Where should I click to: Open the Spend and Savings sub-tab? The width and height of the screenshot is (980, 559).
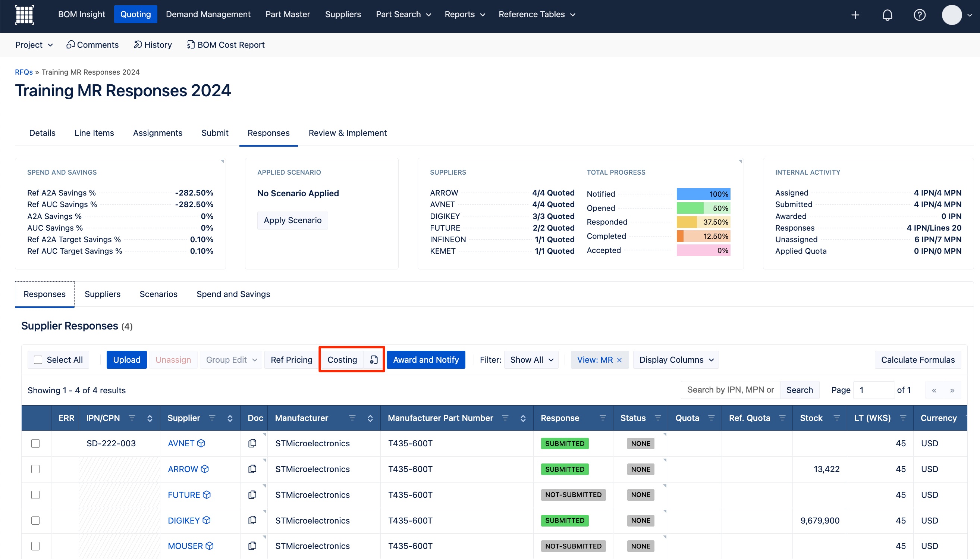click(x=233, y=294)
